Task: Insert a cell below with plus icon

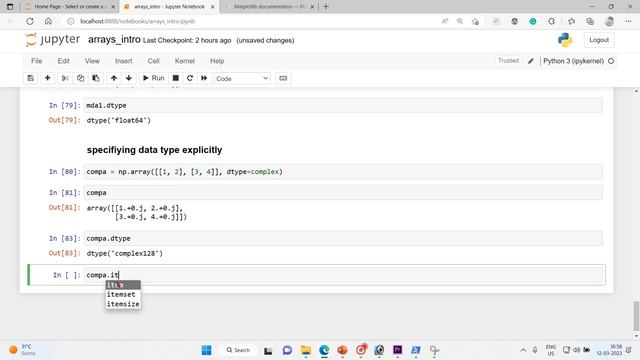Action: click(47, 78)
